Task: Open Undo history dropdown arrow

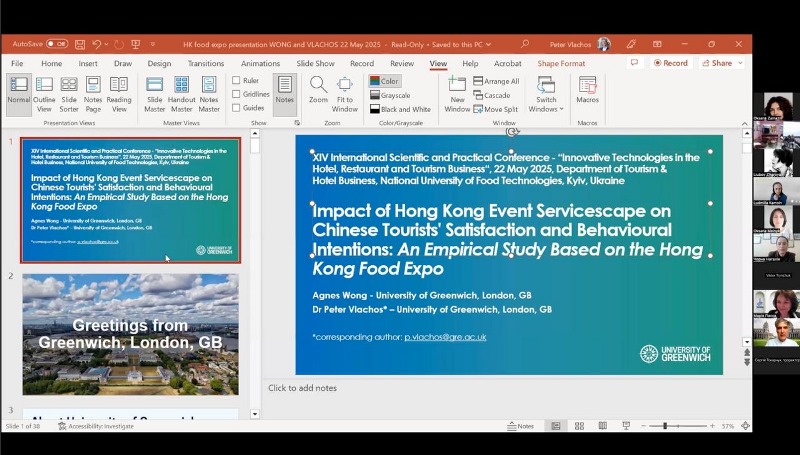Action: pyautogui.click(x=106, y=45)
